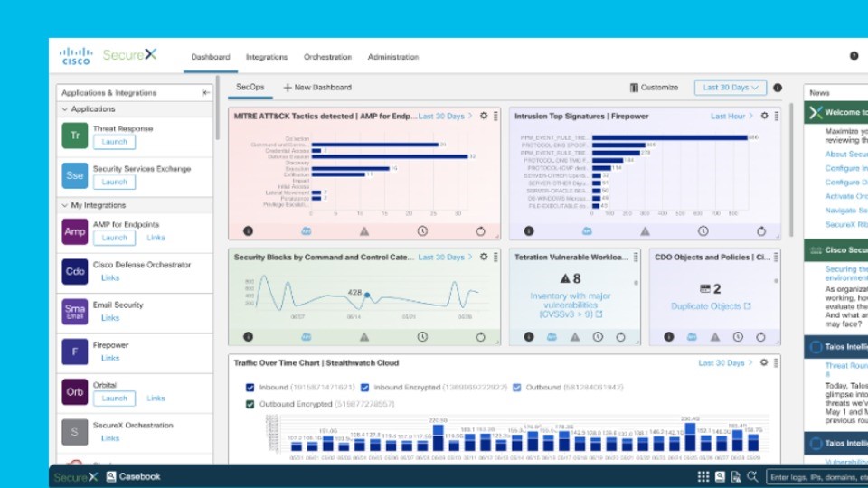Open the Security Services Exchange Sse icon
868x488 pixels.
(75, 175)
